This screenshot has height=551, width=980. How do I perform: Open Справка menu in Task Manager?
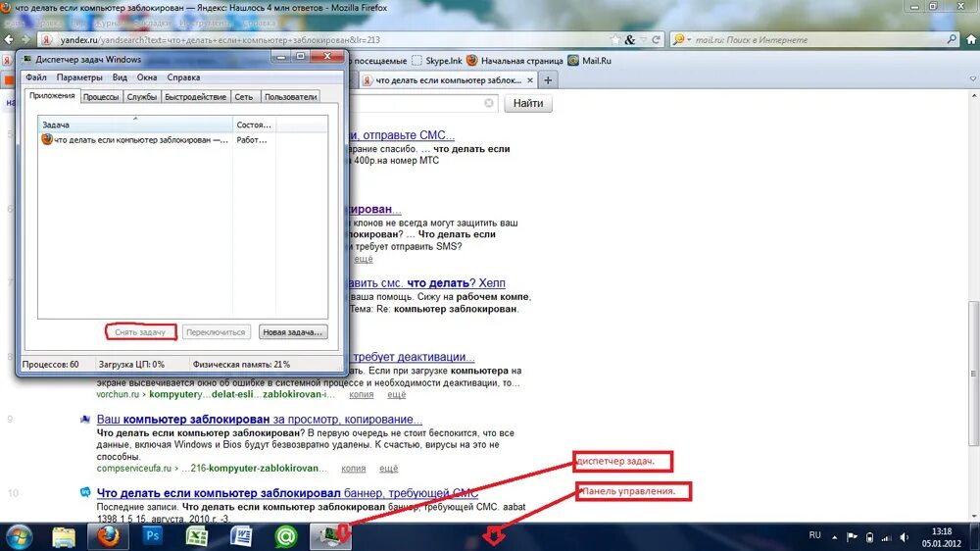tap(183, 77)
